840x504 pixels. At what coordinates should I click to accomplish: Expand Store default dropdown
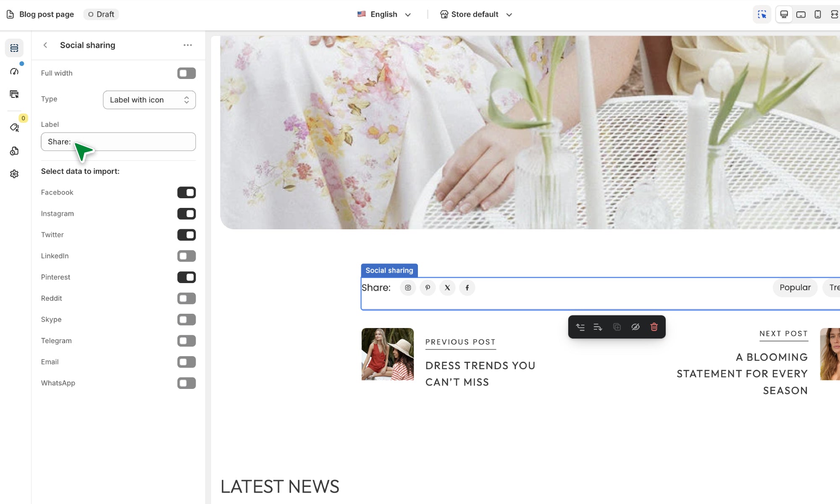pos(476,14)
